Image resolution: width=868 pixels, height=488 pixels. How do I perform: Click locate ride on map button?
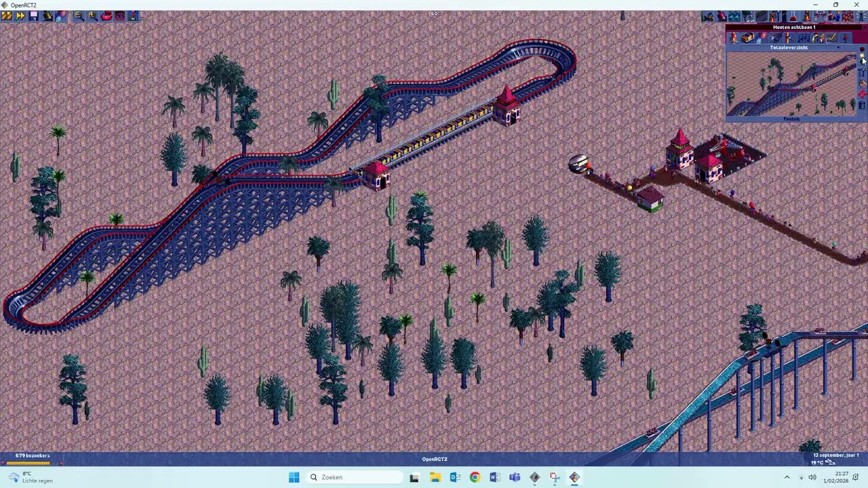[x=862, y=72]
